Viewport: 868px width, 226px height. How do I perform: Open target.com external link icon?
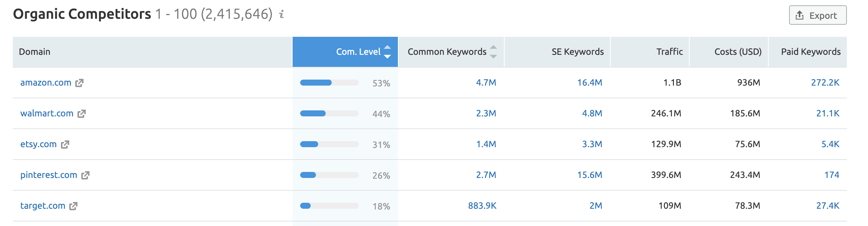73,206
